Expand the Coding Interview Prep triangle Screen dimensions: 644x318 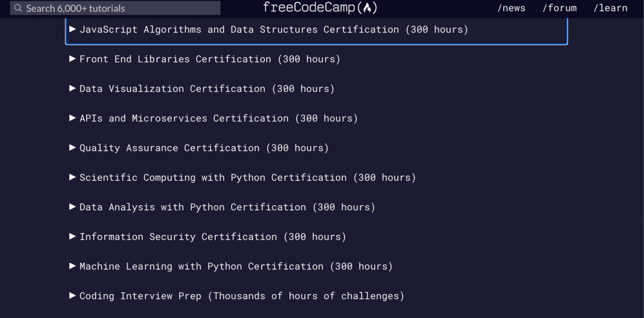(x=73, y=295)
